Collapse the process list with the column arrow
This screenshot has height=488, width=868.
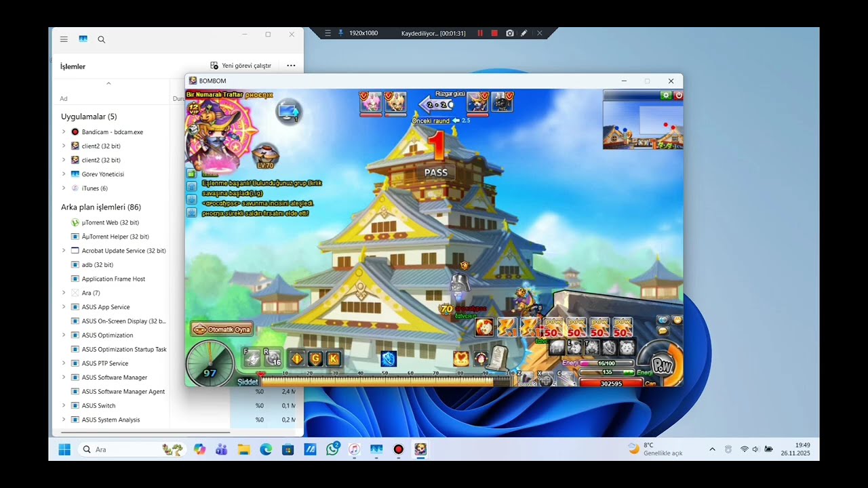click(108, 83)
